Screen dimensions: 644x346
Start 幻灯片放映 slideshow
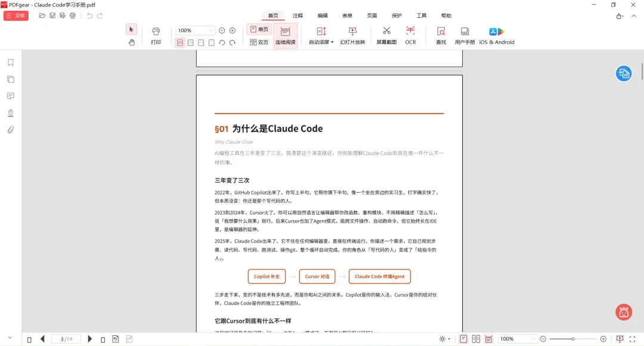point(352,36)
